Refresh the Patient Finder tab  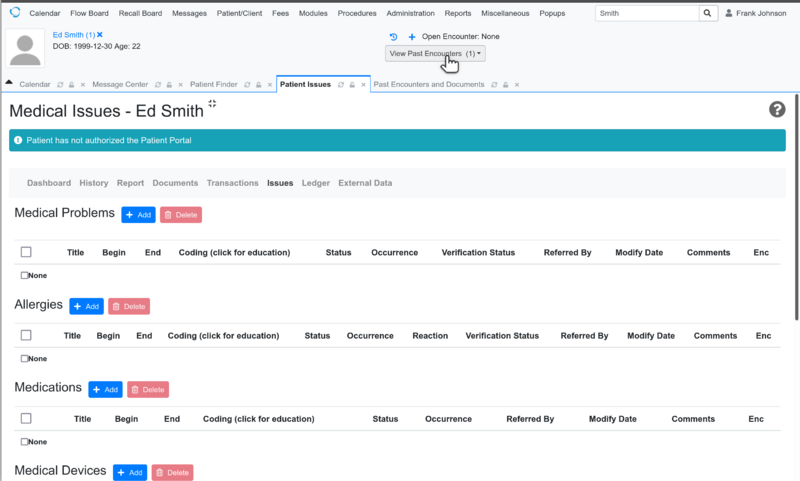coord(247,85)
